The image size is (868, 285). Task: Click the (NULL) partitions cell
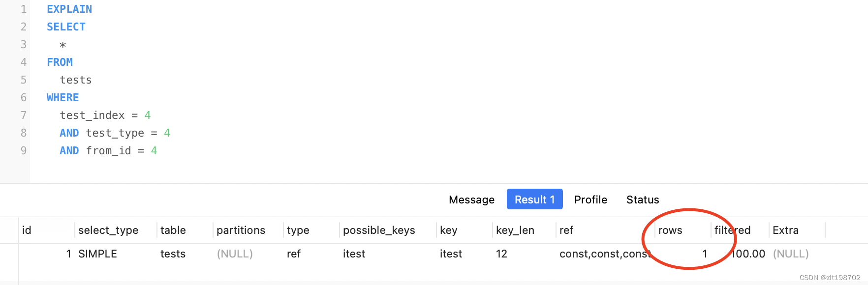pos(235,254)
